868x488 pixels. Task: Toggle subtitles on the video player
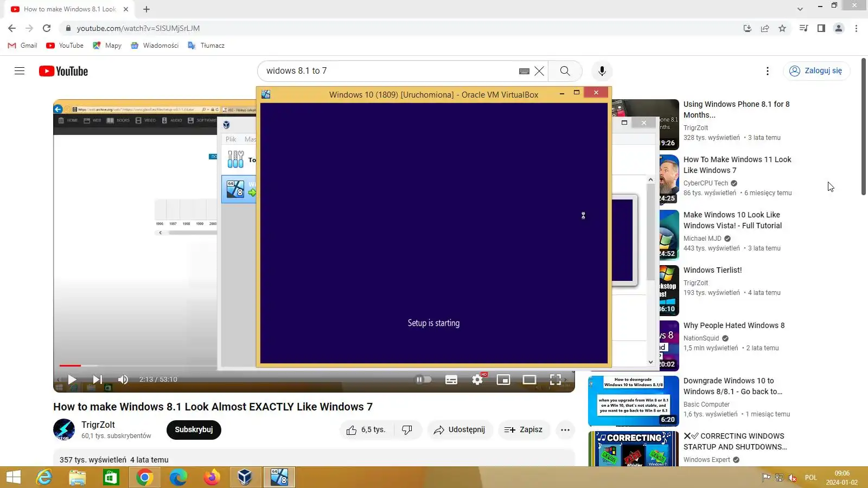coord(451,380)
